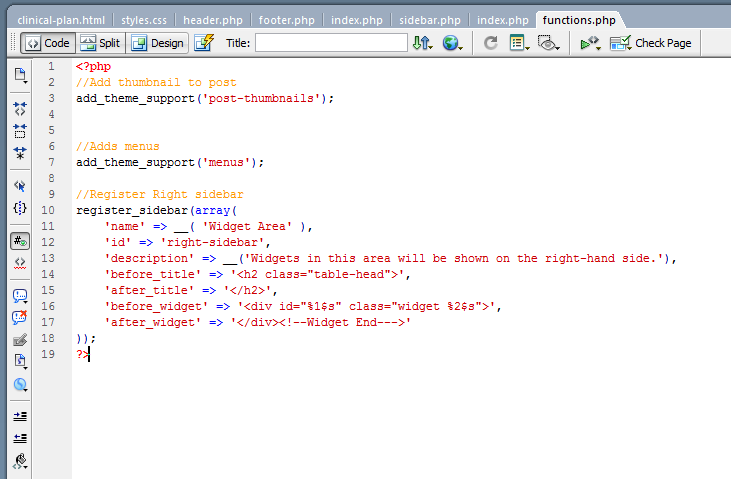Click 'before_title' key on line 14
The width and height of the screenshot is (731, 479).
tap(153, 274)
